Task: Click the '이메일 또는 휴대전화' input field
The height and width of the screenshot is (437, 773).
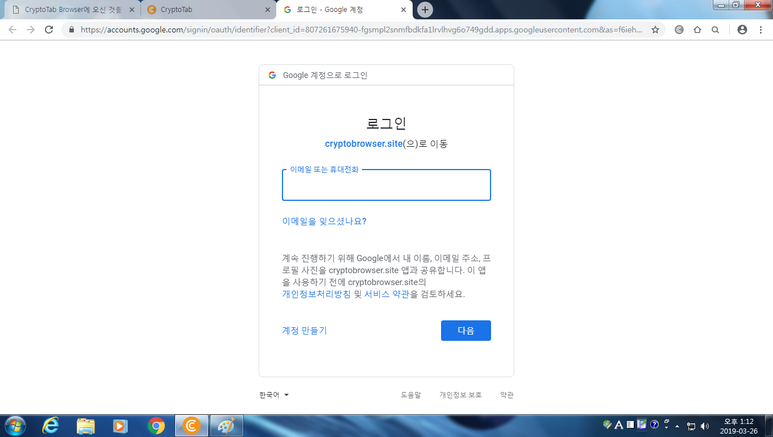Action: pos(386,185)
